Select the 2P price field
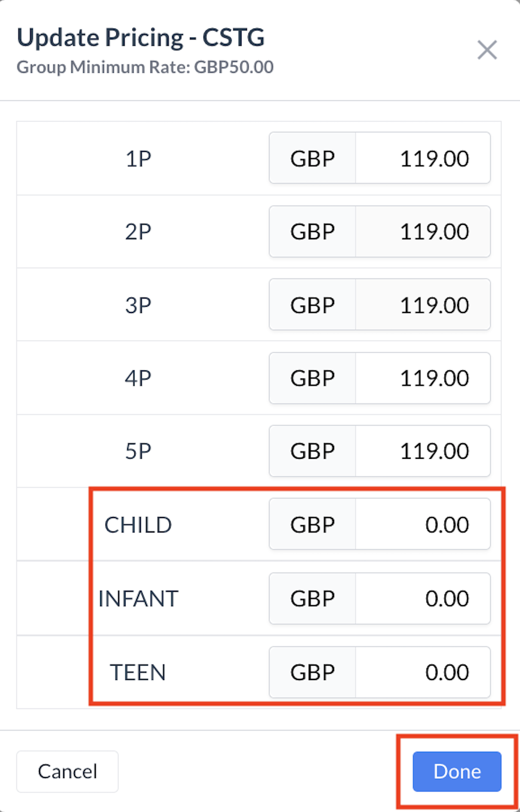This screenshot has height=812, width=520. [x=422, y=231]
